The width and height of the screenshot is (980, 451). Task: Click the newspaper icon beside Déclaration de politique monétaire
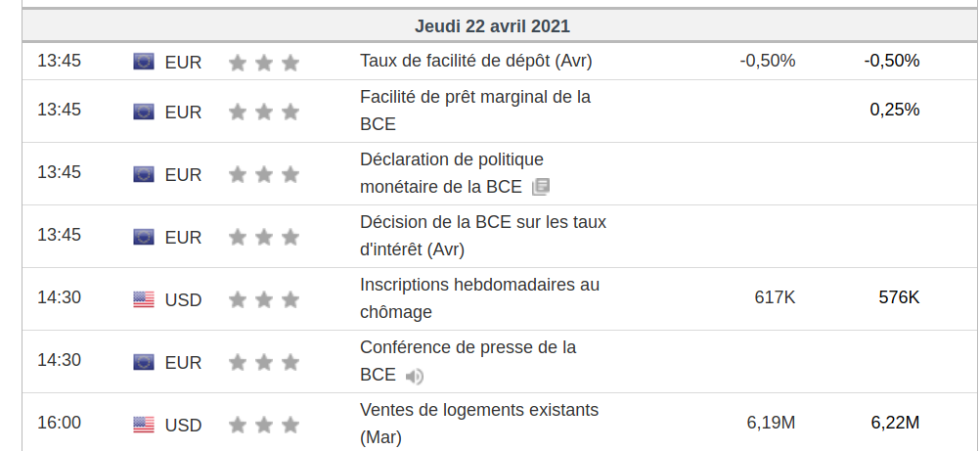click(x=541, y=187)
